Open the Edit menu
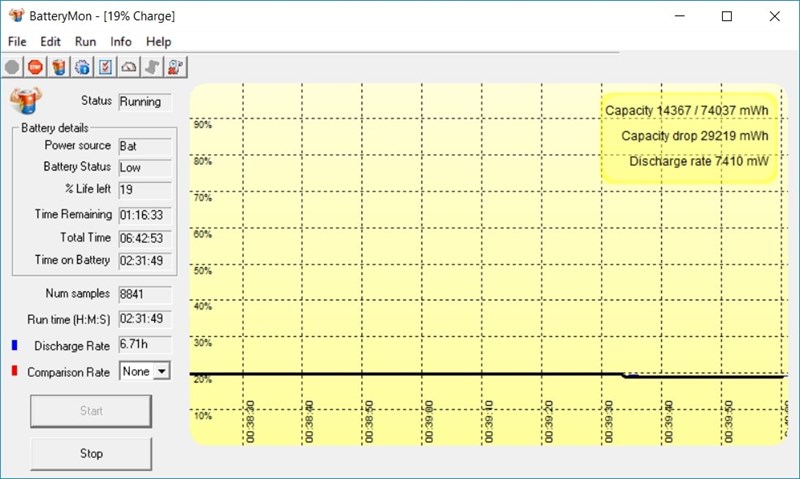The image size is (800, 479). [x=51, y=42]
